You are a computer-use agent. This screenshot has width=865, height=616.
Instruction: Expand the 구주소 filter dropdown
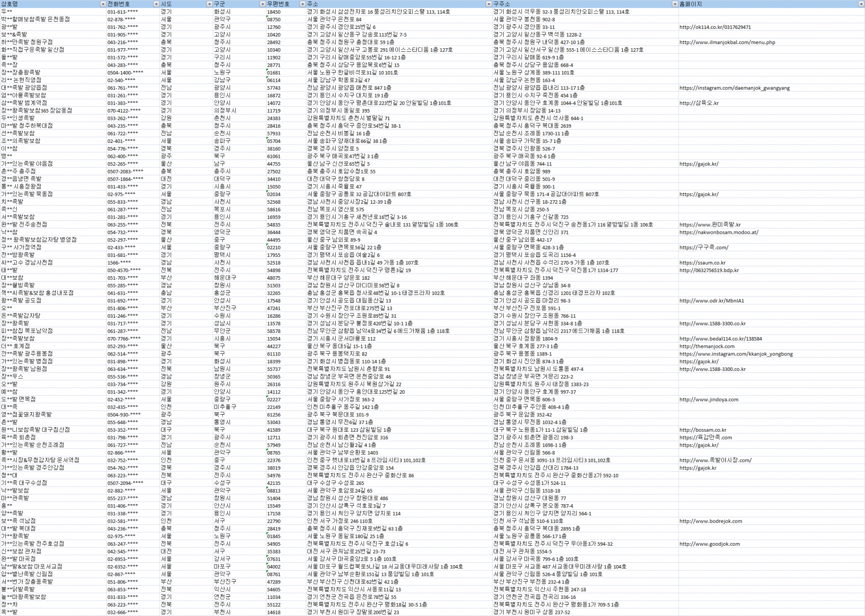(x=674, y=4)
